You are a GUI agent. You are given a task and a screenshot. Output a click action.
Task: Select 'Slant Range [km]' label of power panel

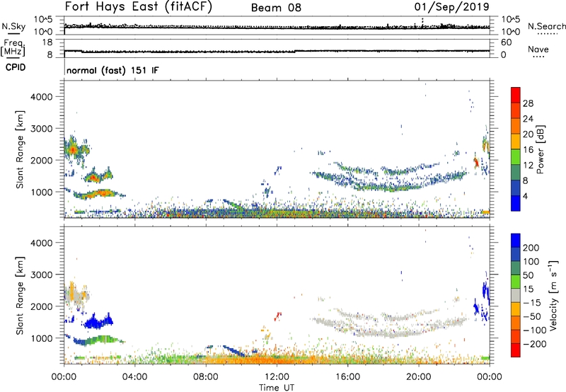tap(20, 149)
